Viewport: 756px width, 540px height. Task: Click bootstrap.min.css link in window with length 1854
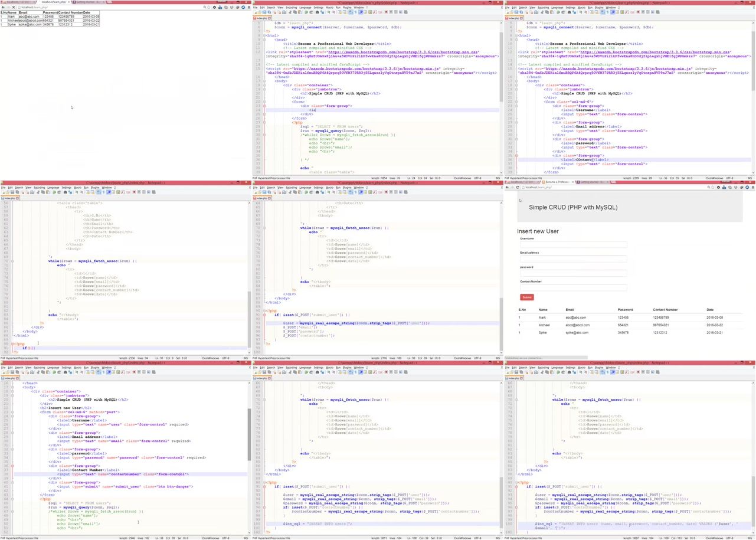point(403,52)
